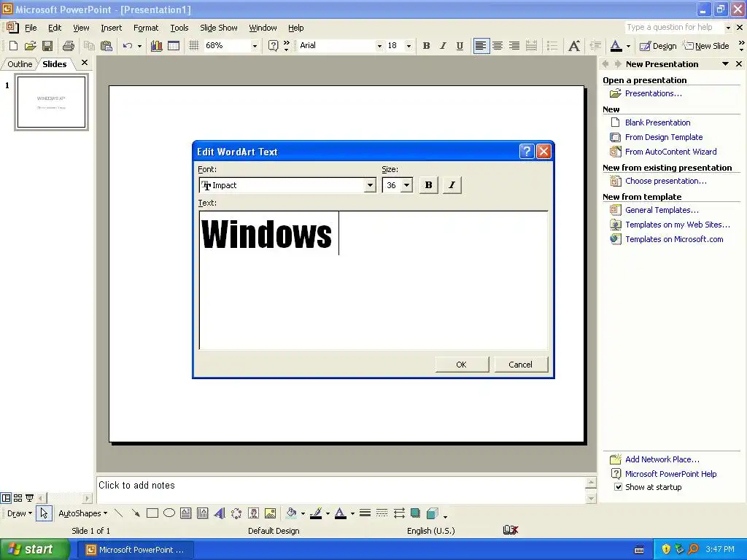Image resolution: width=747 pixels, height=560 pixels.
Task: Open the font size 18 dropdown
Action: point(409,46)
